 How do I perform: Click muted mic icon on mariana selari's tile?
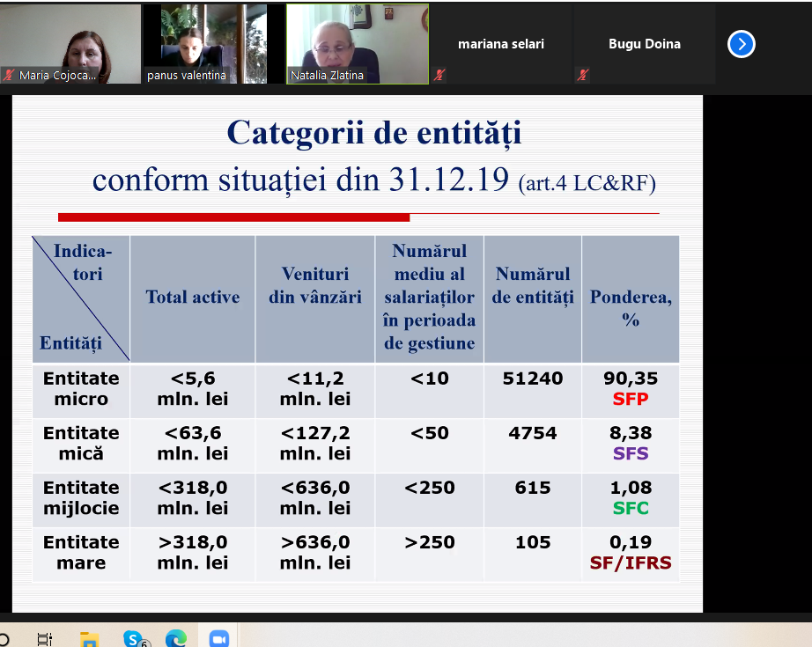point(439,76)
